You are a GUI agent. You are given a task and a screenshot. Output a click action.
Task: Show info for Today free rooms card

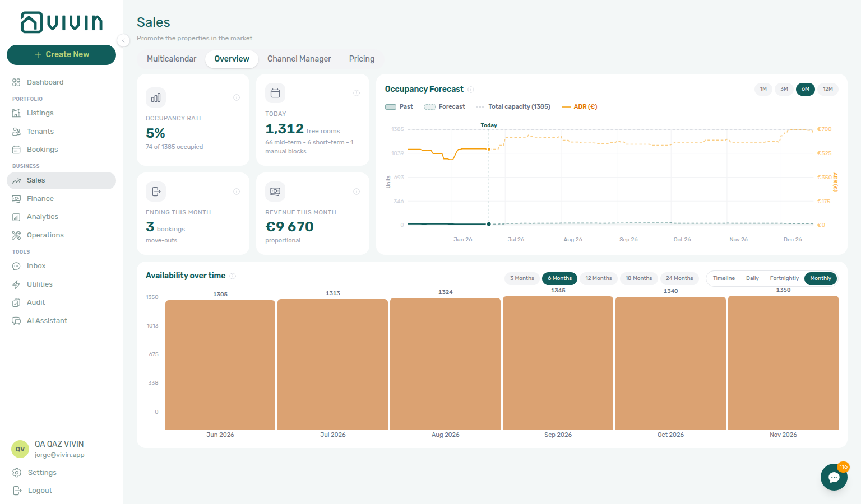click(x=357, y=93)
